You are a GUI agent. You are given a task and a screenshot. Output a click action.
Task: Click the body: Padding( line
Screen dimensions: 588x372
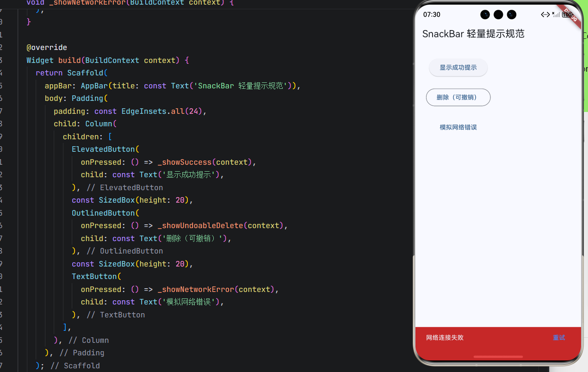(x=76, y=99)
